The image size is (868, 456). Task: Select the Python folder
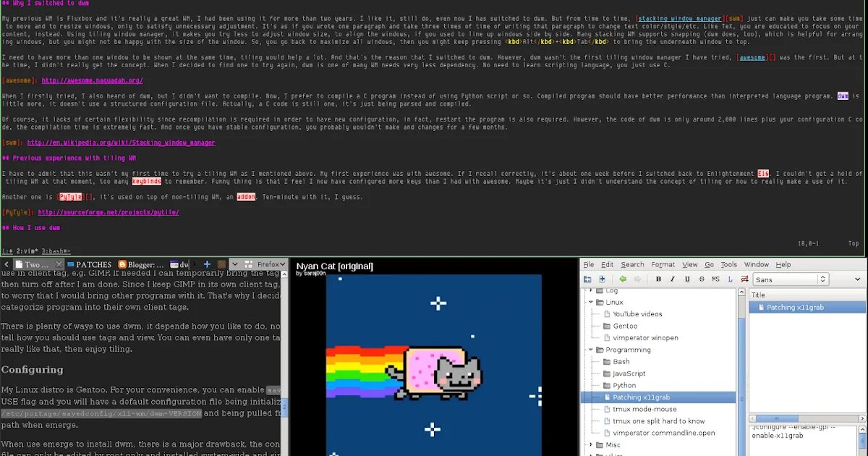624,386
